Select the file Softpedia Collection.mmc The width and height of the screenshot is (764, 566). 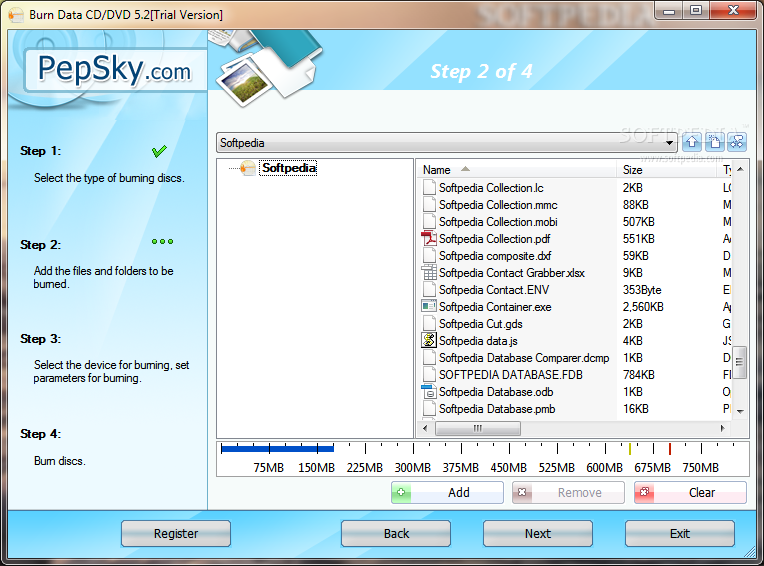click(x=498, y=205)
